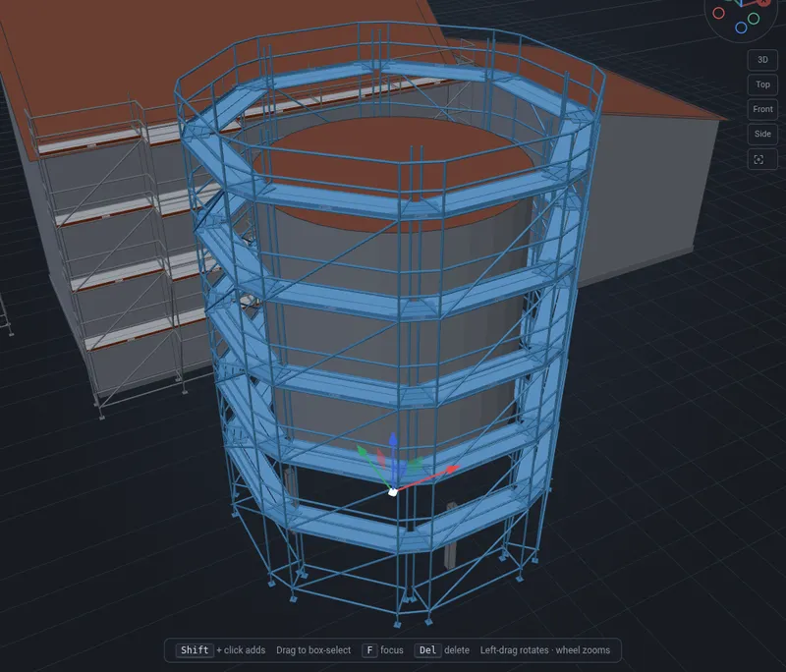Click the blue circle on the orientation gizmo

[x=741, y=28]
